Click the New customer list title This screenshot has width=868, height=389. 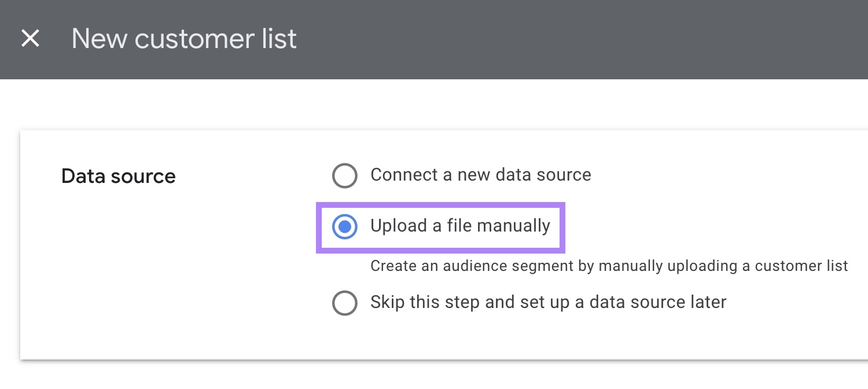pos(183,38)
